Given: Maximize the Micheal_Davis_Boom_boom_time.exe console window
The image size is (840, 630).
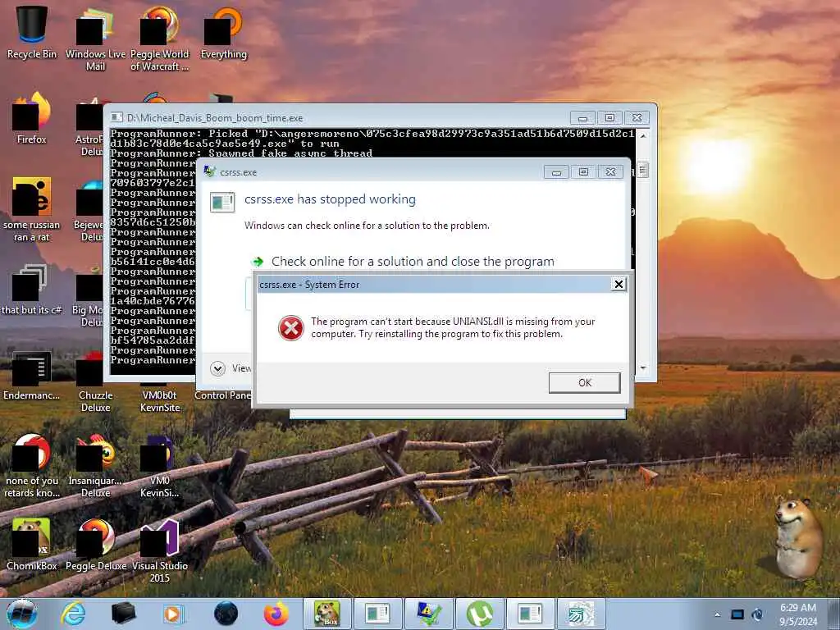Looking at the screenshot, I should click(x=609, y=117).
